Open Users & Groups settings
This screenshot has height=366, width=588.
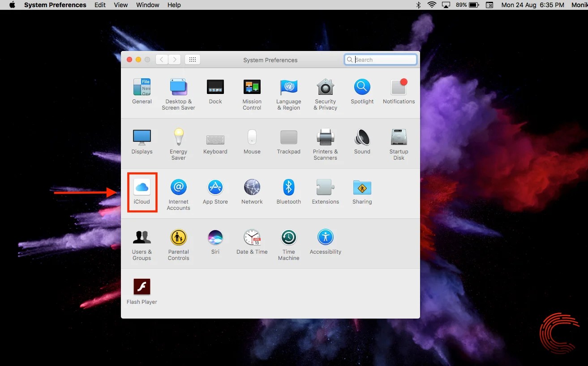click(x=142, y=241)
